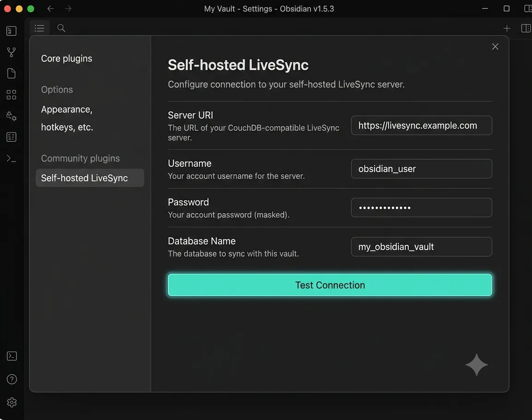
Task: Click the Options section heading
Action: point(57,89)
